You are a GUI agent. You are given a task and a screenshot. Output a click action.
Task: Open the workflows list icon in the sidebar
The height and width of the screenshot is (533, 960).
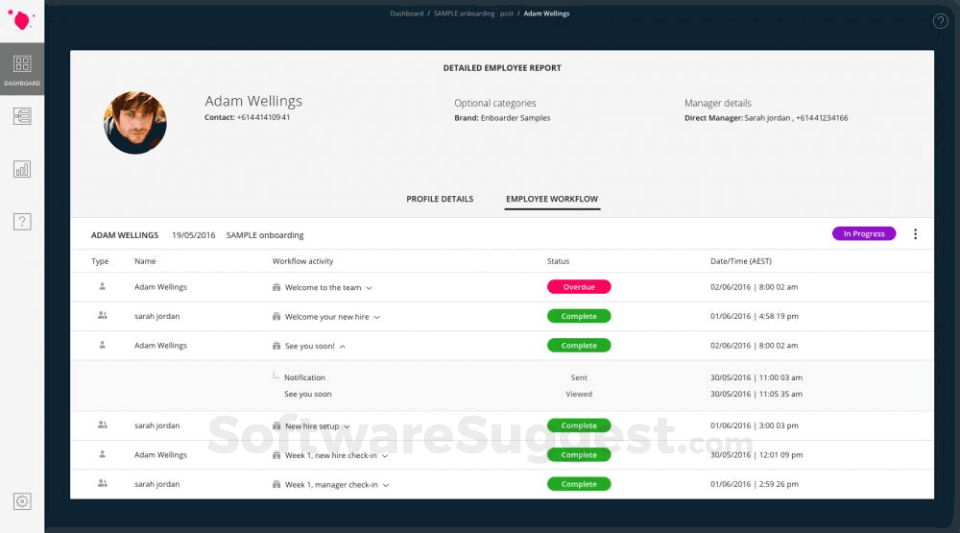[22, 116]
